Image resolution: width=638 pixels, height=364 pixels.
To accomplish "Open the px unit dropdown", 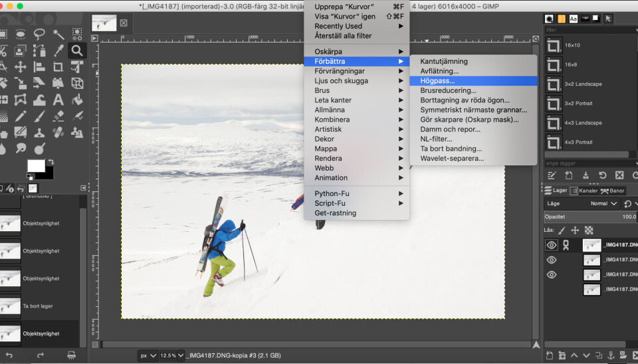I will click(x=148, y=355).
